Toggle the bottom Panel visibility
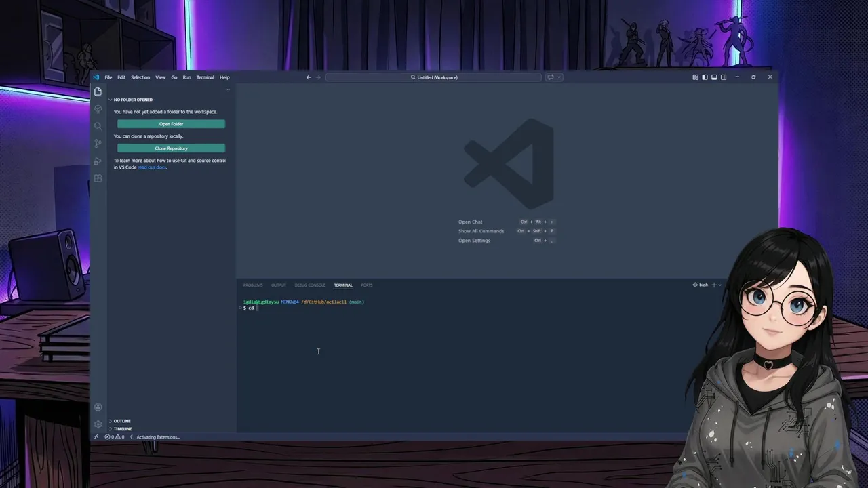The width and height of the screenshot is (868, 488). tap(714, 77)
